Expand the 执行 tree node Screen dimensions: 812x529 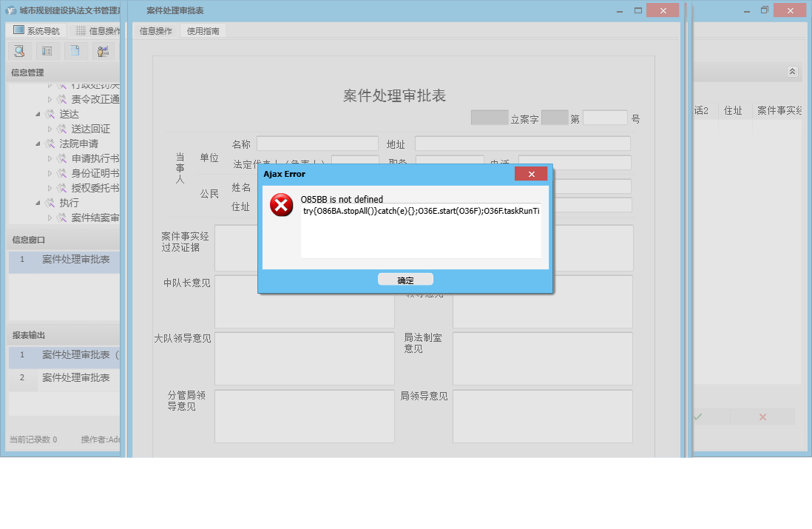click(x=38, y=201)
